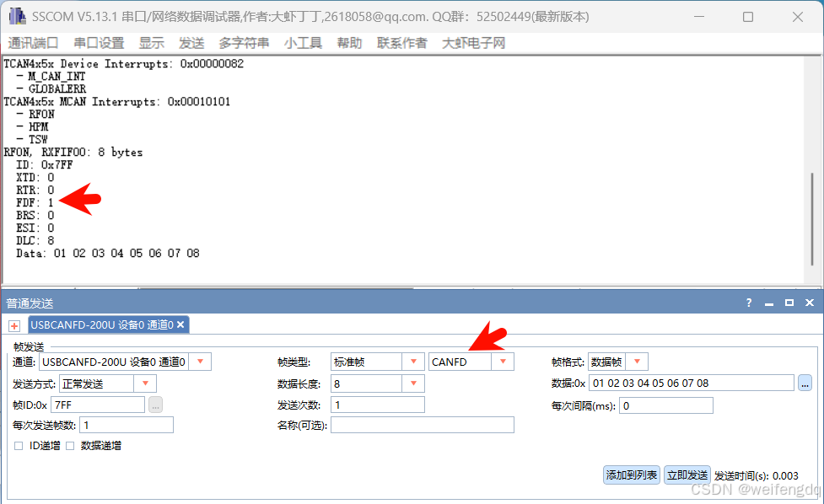This screenshot has height=504, width=824.
Task: Open the 多字符串 menu
Action: click(x=244, y=43)
